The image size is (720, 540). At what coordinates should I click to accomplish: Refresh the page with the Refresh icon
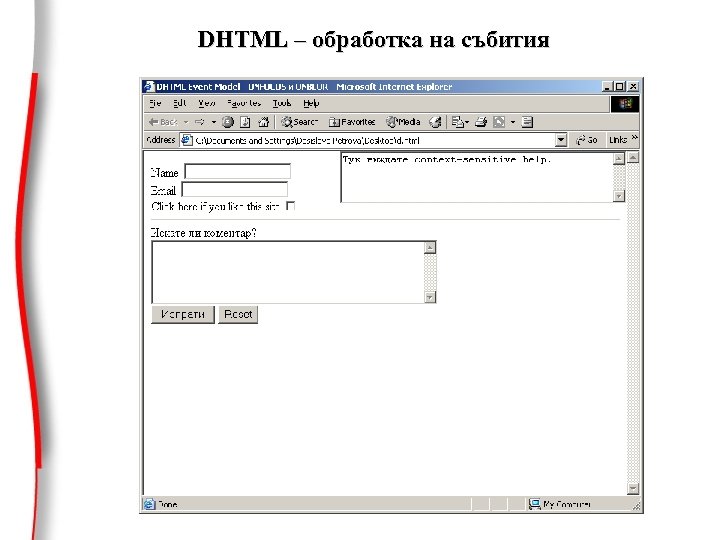[x=245, y=122]
